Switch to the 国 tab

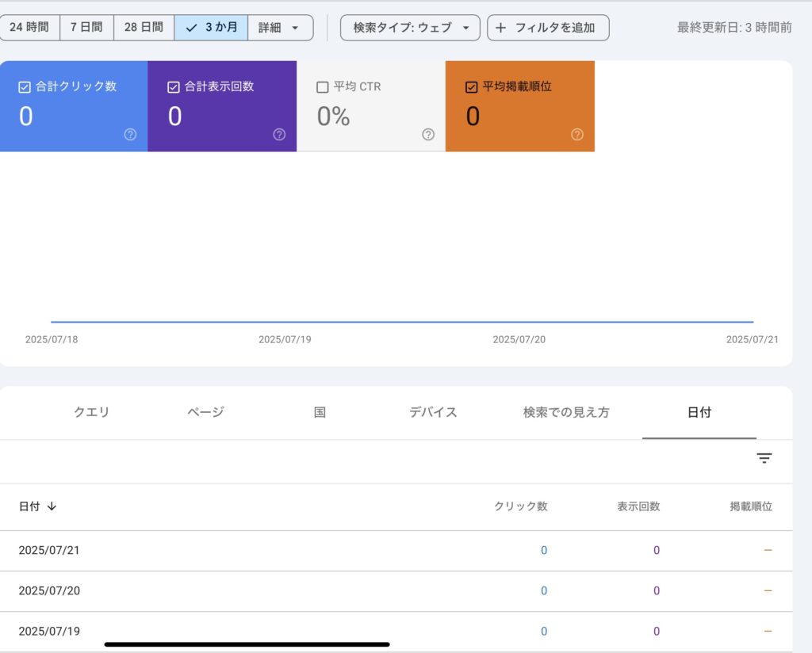click(x=320, y=412)
